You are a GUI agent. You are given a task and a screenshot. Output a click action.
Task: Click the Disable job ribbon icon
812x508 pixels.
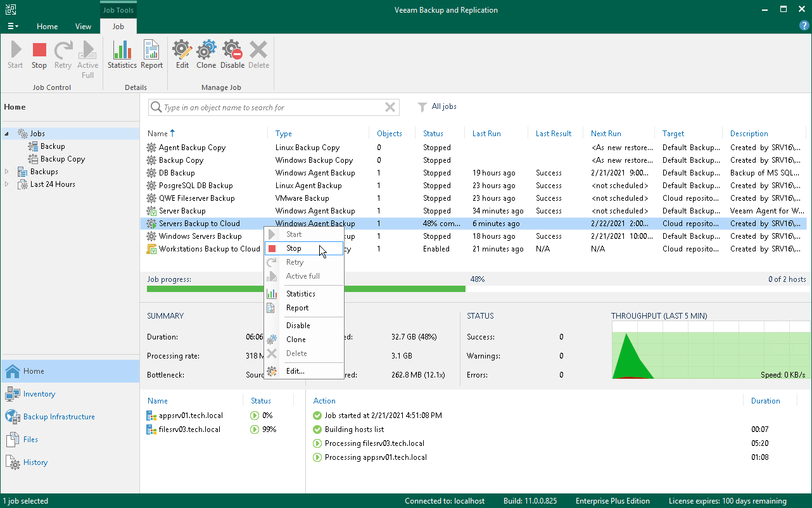pyautogui.click(x=232, y=50)
